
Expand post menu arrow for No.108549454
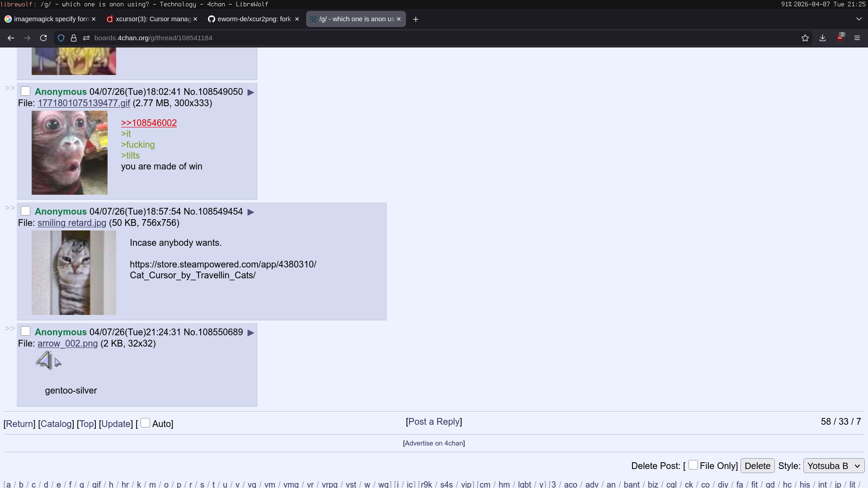coord(251,212)
